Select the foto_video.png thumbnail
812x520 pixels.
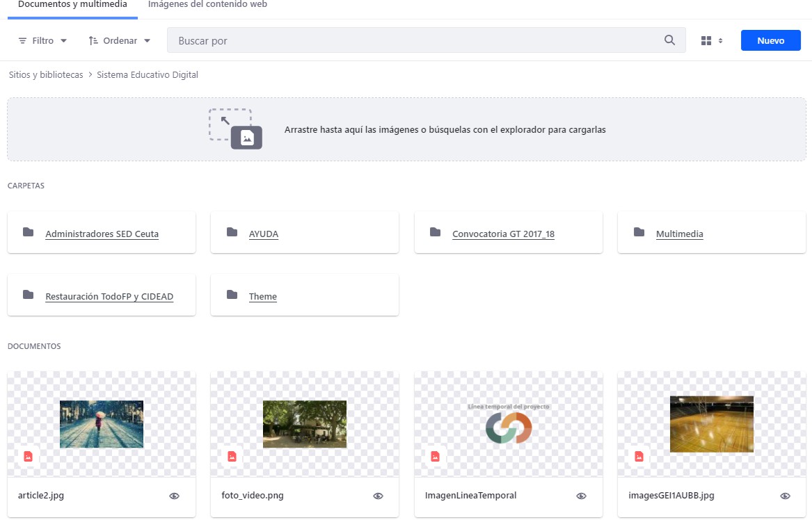pos(305,424)
